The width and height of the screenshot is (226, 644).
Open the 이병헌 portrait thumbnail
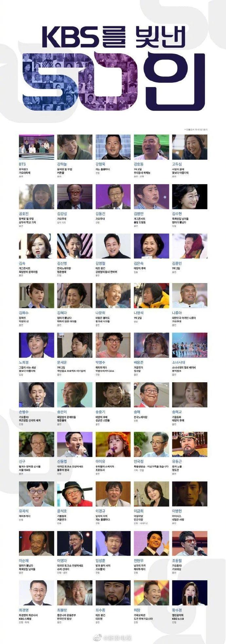coord(190,494)
